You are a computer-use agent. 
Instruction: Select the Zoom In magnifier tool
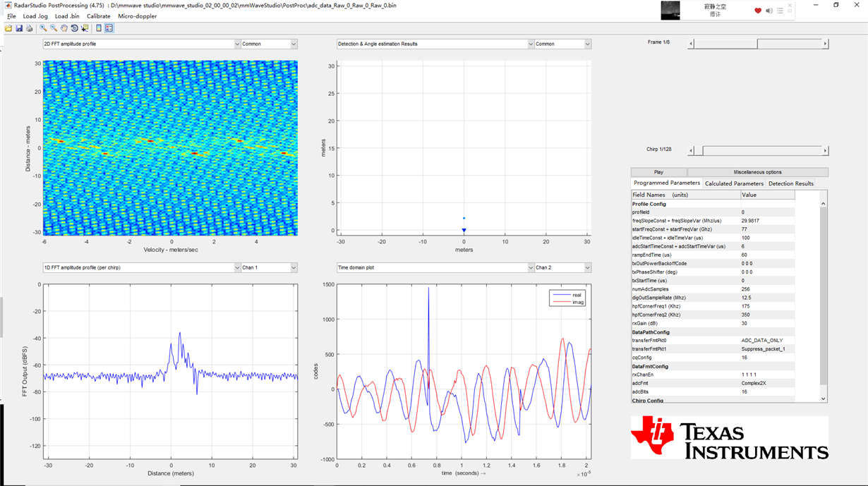43,28
